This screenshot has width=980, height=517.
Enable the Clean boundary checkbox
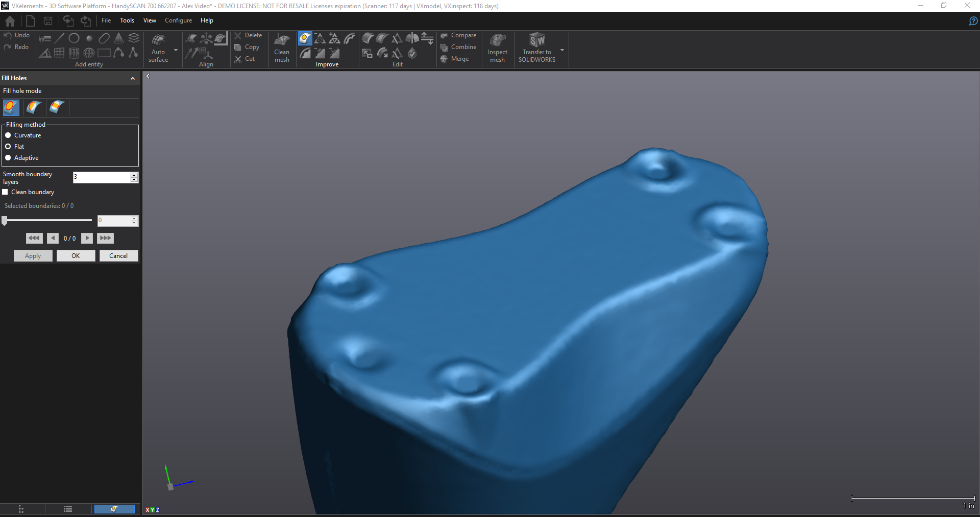pyautogui.click(x=5, y=192)
